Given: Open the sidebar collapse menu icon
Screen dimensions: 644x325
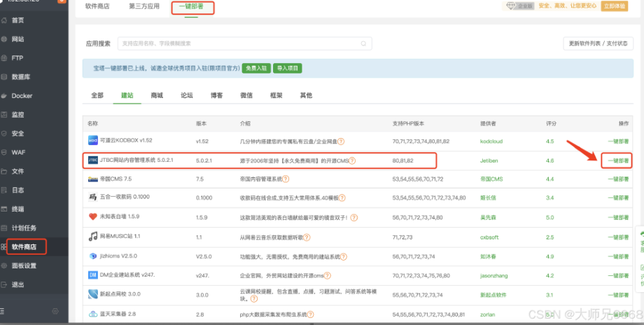Looking at the screenshot, I should tap(3, 311).
